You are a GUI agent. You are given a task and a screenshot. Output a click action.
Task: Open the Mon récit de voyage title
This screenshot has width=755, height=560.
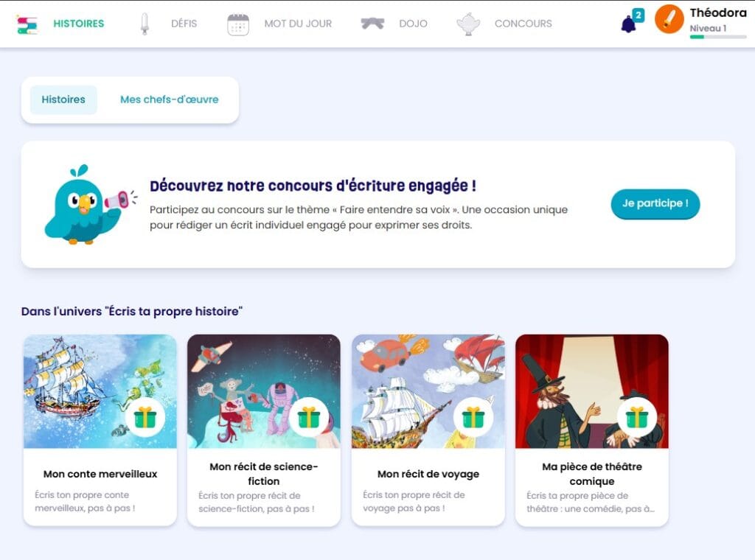pos(428,474)
